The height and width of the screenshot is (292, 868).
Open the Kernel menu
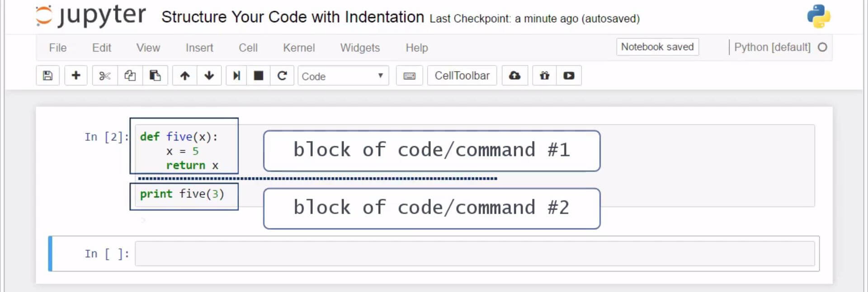[299, 48]
